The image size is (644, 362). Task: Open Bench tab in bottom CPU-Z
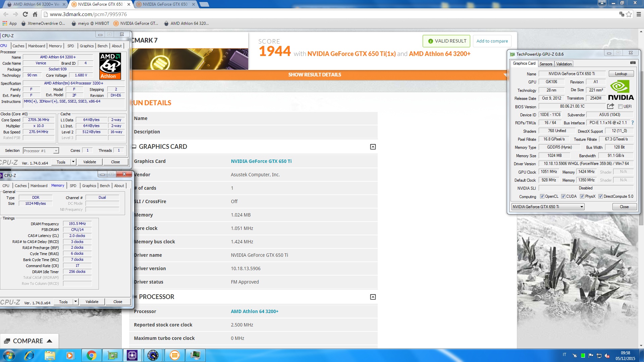click(x=105, y=186)
